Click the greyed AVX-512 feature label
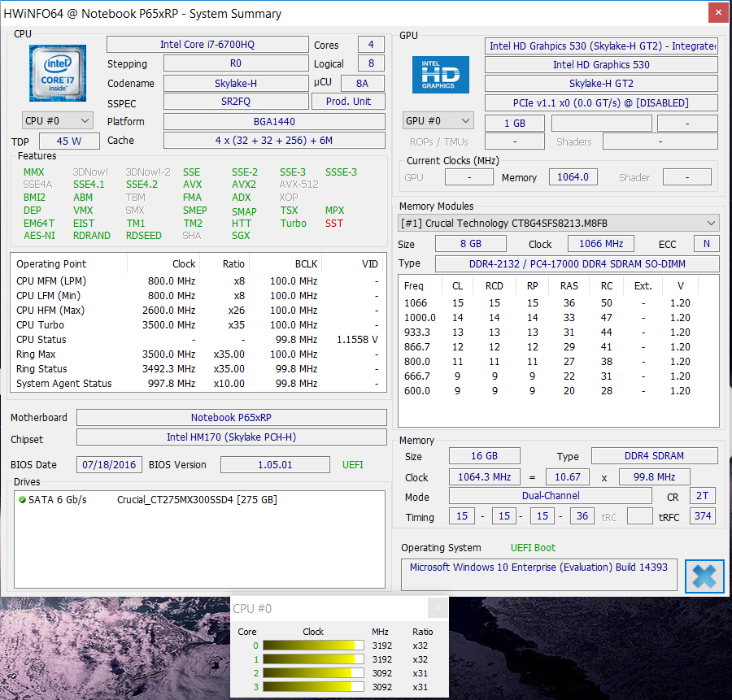 (x=298, y=185)
